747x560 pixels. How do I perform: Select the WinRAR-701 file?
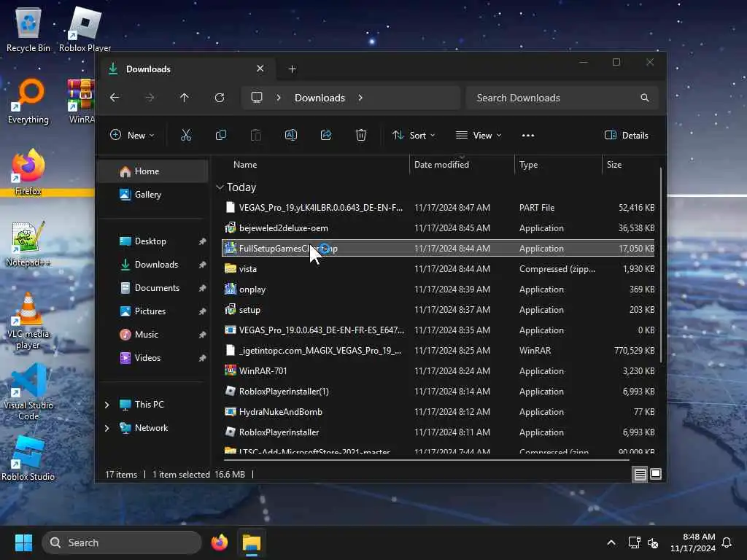[x=438, y=371]
